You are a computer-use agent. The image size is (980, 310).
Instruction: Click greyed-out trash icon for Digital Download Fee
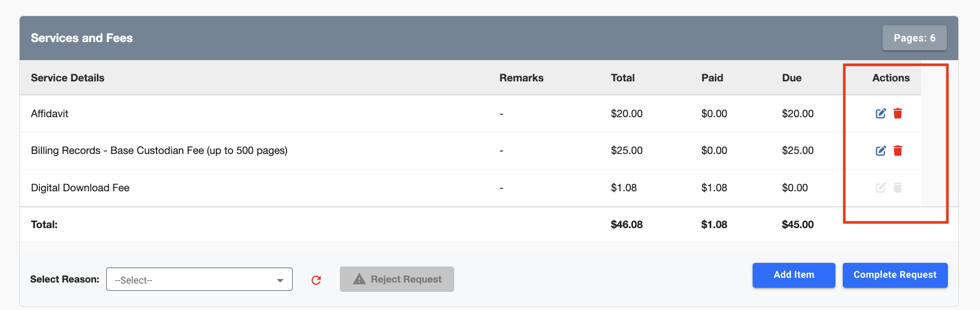point(898,188)
